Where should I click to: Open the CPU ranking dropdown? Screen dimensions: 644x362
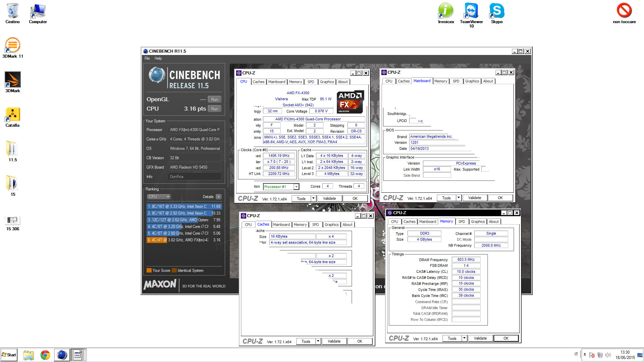pos(159,197)
